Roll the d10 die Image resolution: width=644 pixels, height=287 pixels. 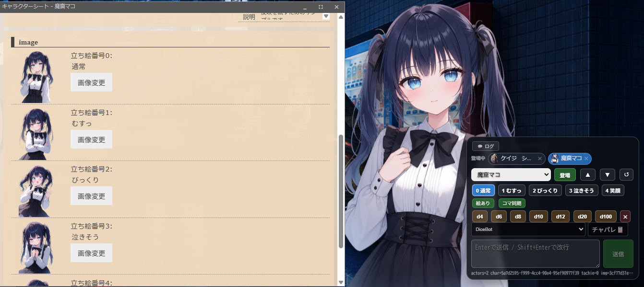(x=538, y=217)
